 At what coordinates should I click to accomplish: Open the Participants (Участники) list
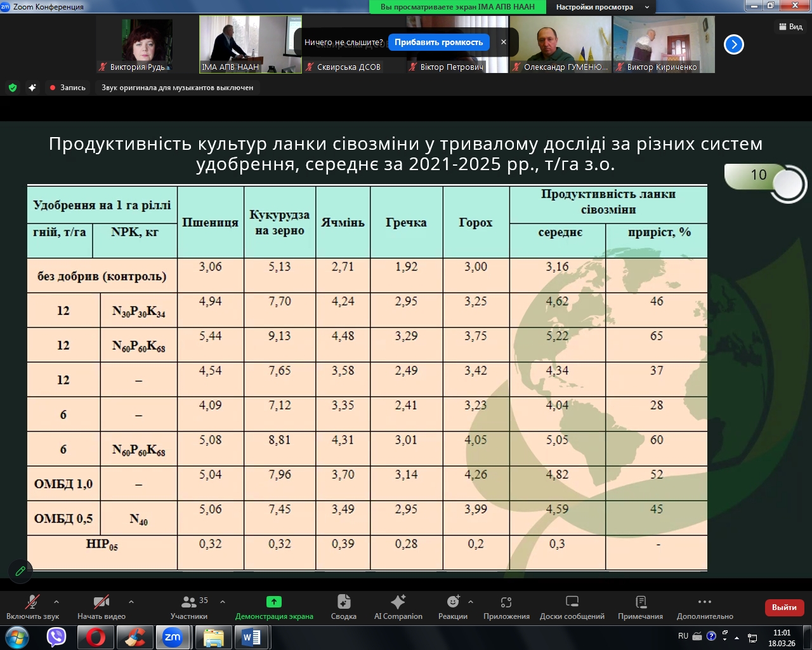pyautogui.click(x=189, y=607)
